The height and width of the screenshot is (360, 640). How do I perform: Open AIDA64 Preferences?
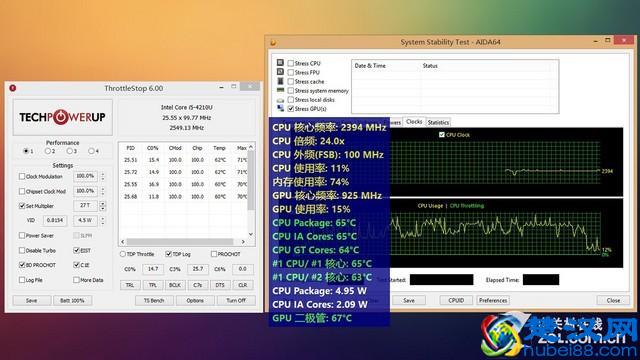(x=493, y=300)
